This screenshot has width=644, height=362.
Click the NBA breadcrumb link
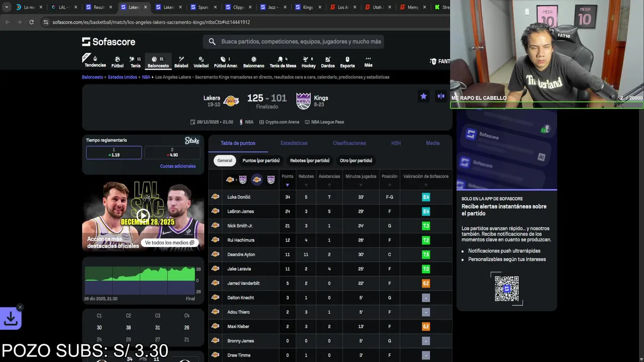[x=146, y=77]
